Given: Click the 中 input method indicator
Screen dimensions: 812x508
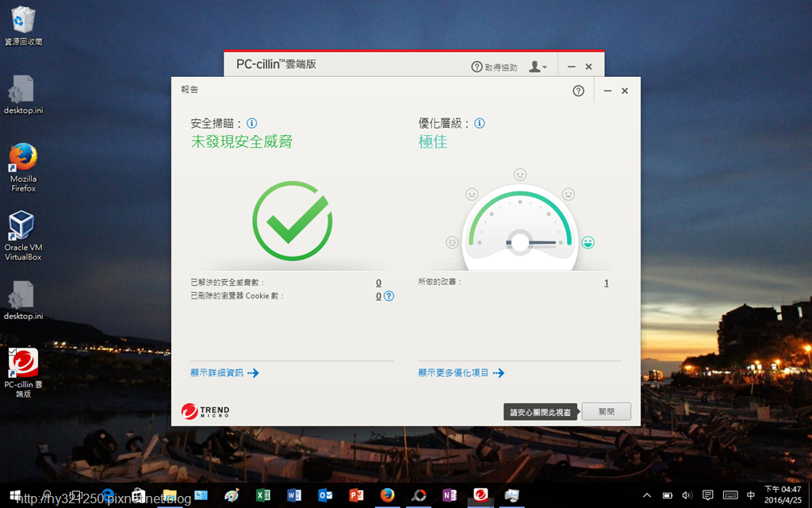Looking at the screenshot, I should coord(751,495).
